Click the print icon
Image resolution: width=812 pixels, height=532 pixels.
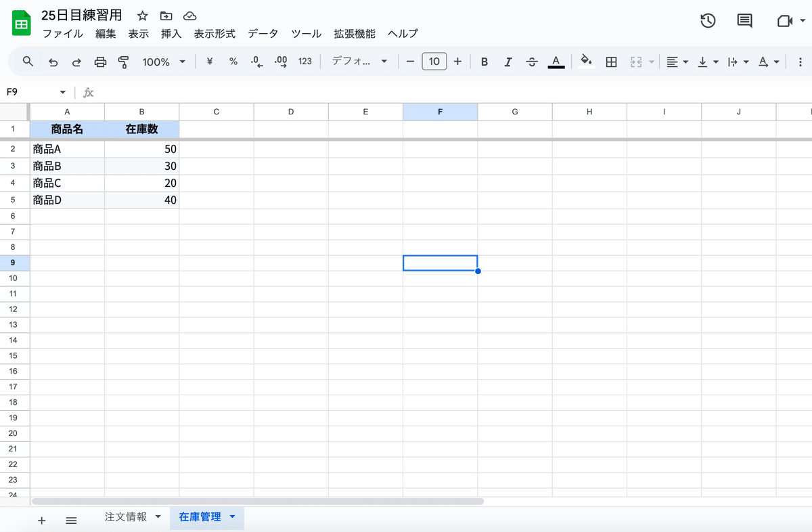point(99,61)
